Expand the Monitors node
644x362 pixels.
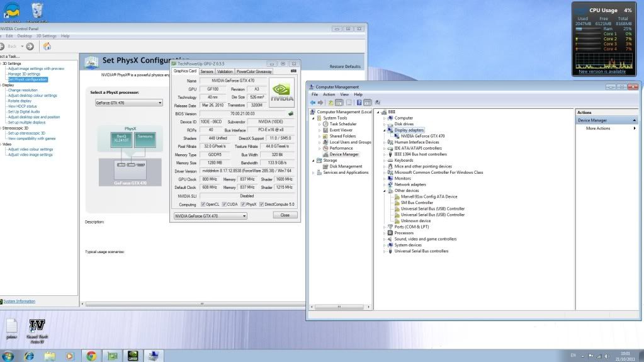click(x=385, y=179)
